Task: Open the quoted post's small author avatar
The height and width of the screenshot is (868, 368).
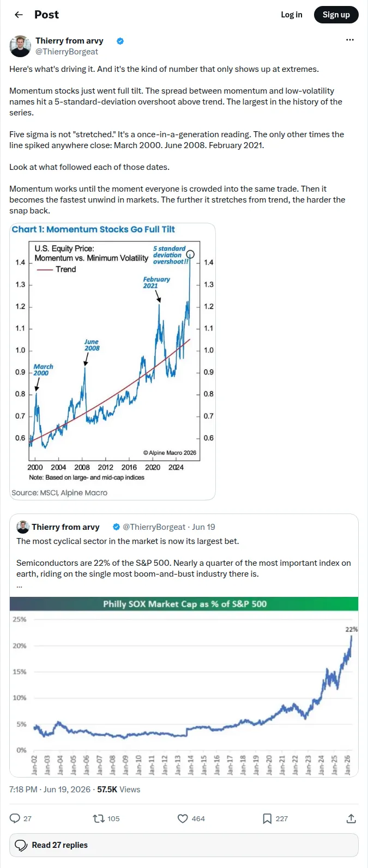Action: [23, 527]
